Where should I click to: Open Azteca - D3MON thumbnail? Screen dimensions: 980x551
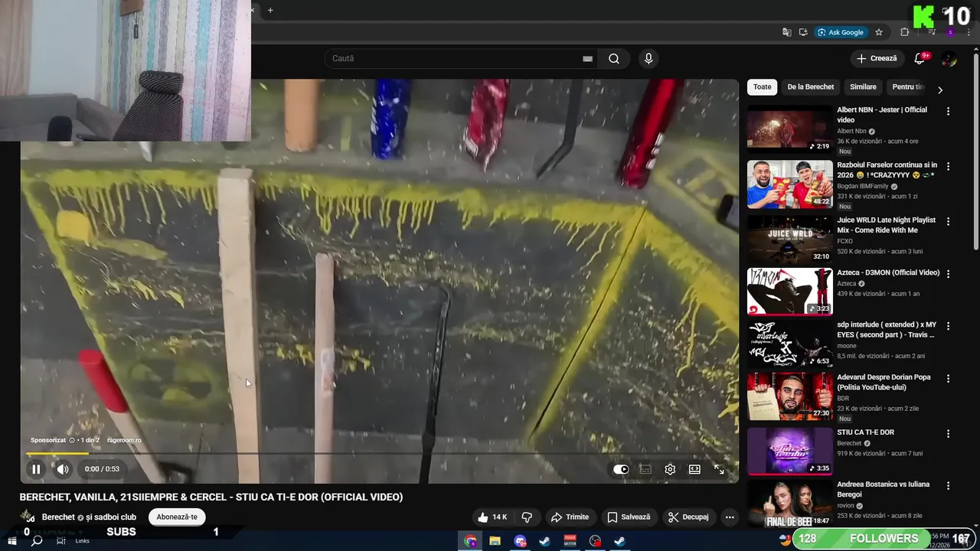point(789,291)
